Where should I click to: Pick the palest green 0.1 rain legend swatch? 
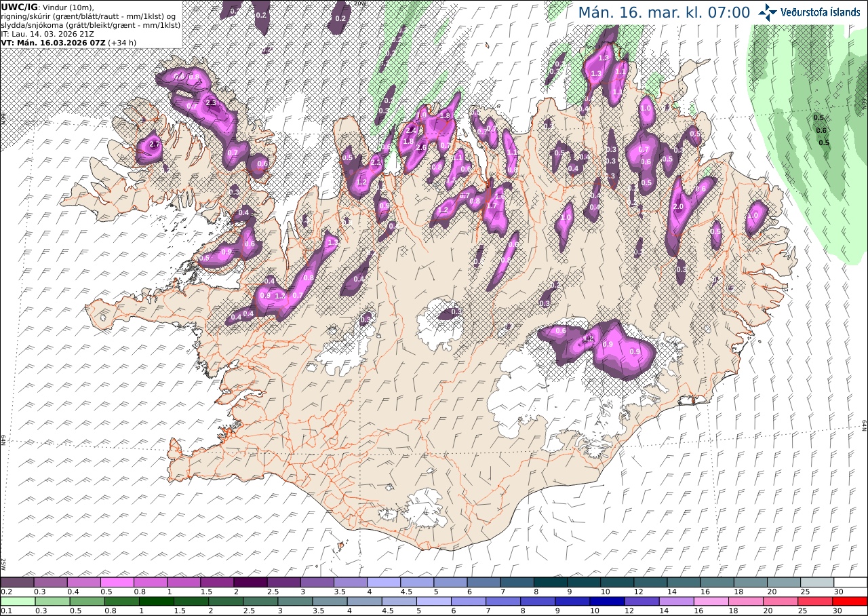(17, 601)
